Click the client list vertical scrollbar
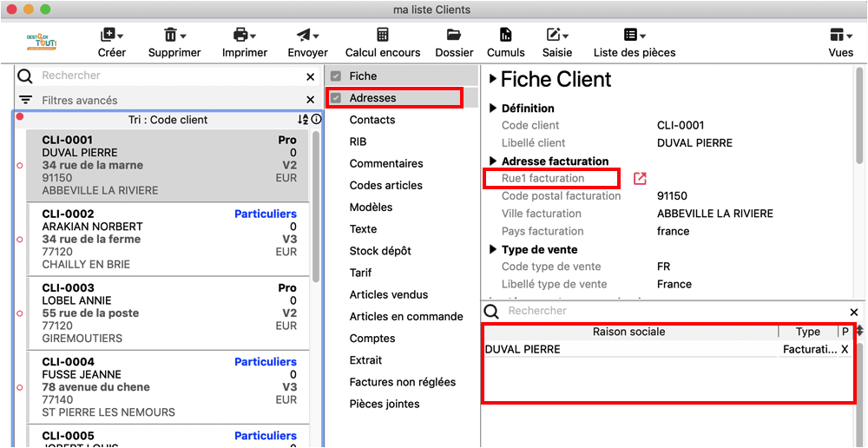Screen dimensions: 868x448 pos(316,206)
